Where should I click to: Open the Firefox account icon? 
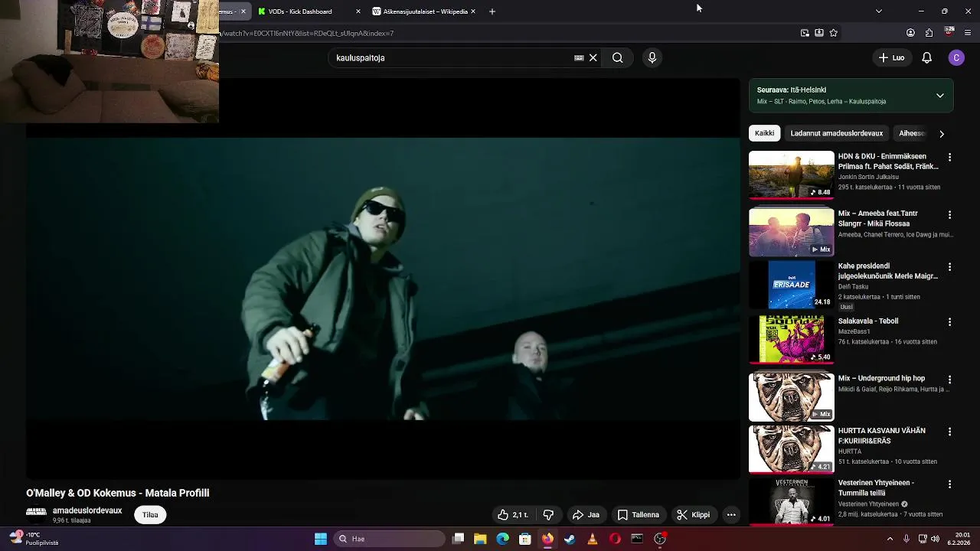[910, 33]
